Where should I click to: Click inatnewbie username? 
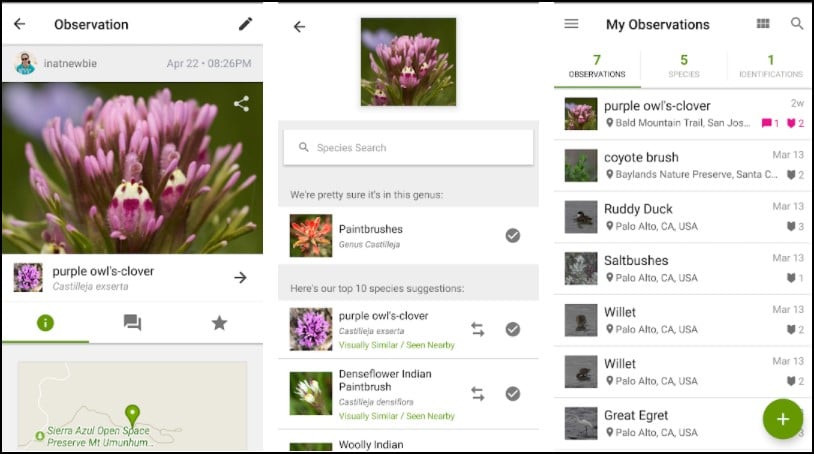(x=70, y=63)
